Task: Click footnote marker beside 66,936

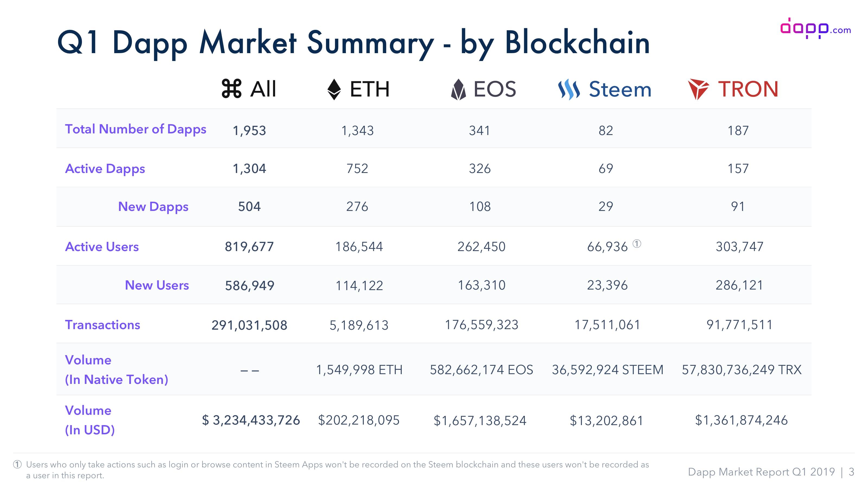Action: [637, 243]
